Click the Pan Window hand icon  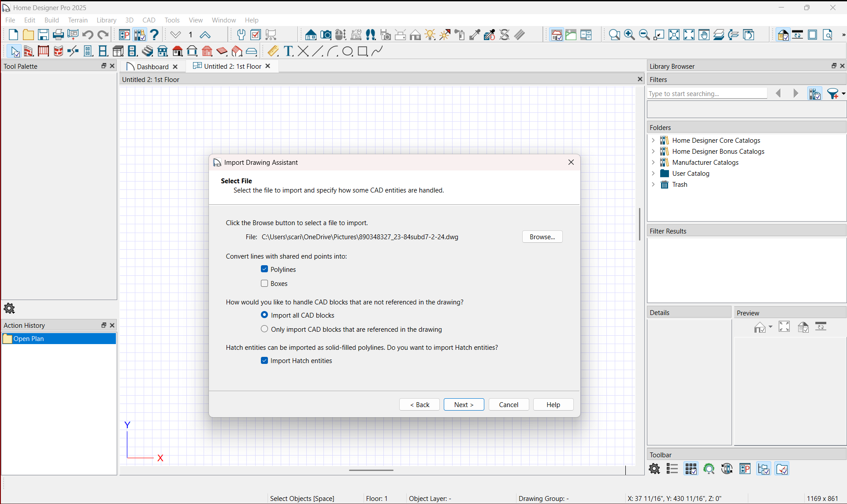(x=704, y=35)
